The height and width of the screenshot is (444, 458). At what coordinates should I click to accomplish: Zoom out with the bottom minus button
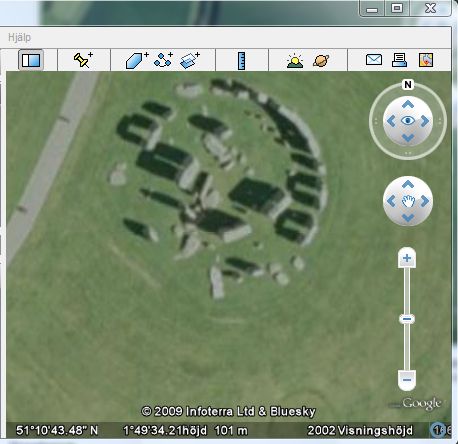tap(407, 380)
